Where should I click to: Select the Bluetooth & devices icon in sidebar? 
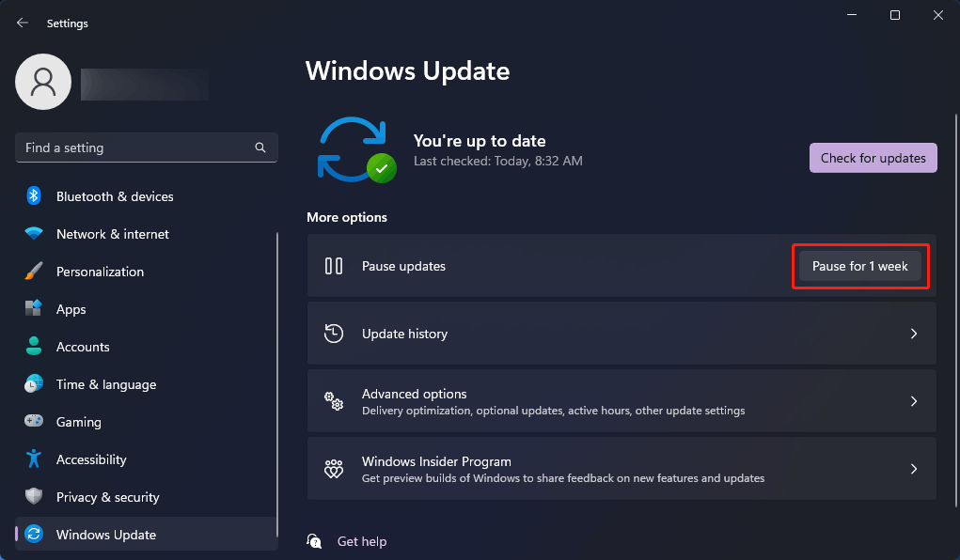tap(35, 196)
